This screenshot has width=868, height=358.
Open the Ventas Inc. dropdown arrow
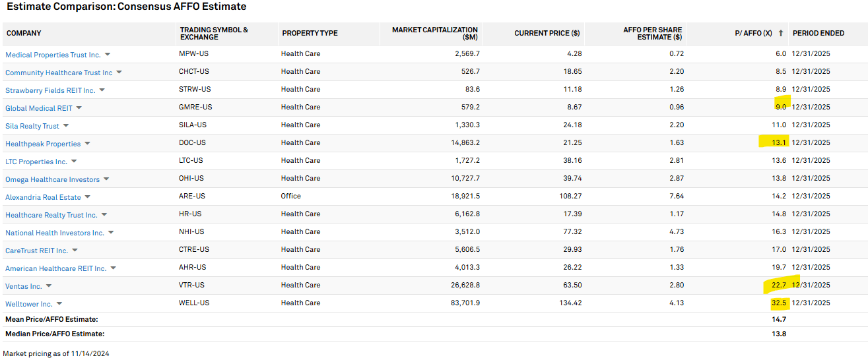click(49, 286)
